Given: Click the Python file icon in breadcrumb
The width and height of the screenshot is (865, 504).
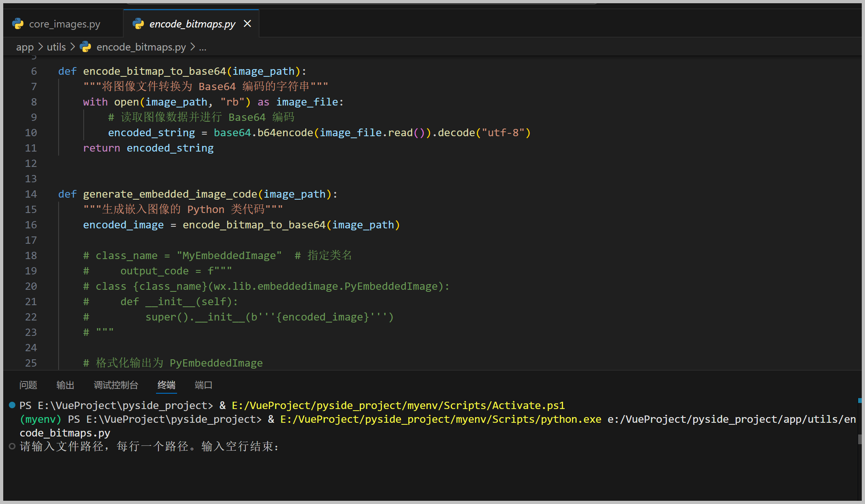Looking at the screenshot, I should pos(86,47).
